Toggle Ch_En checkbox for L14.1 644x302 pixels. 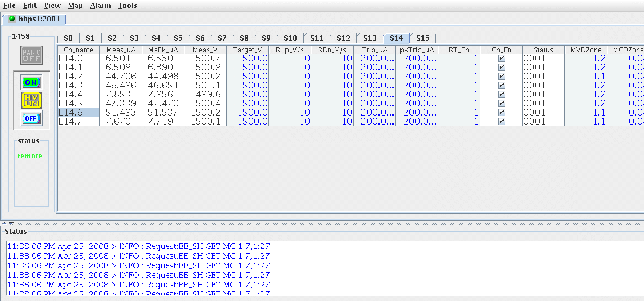[x=501, y=68]
